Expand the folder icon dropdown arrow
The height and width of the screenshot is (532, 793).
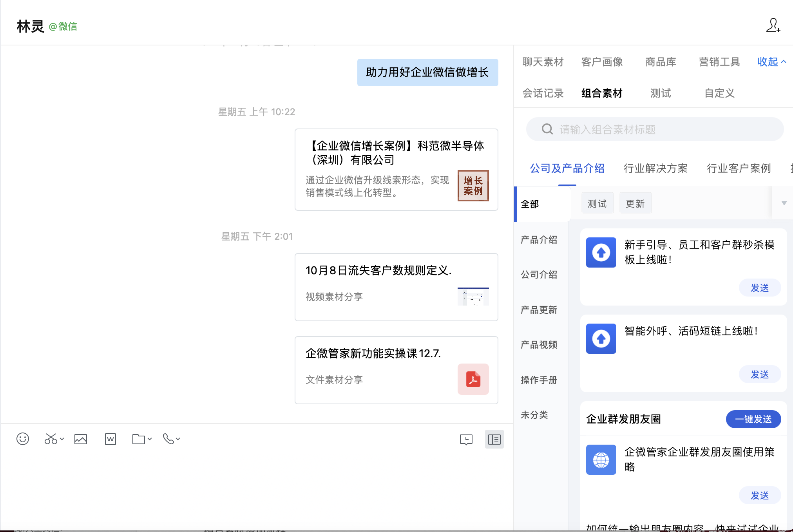click(150, 439)
